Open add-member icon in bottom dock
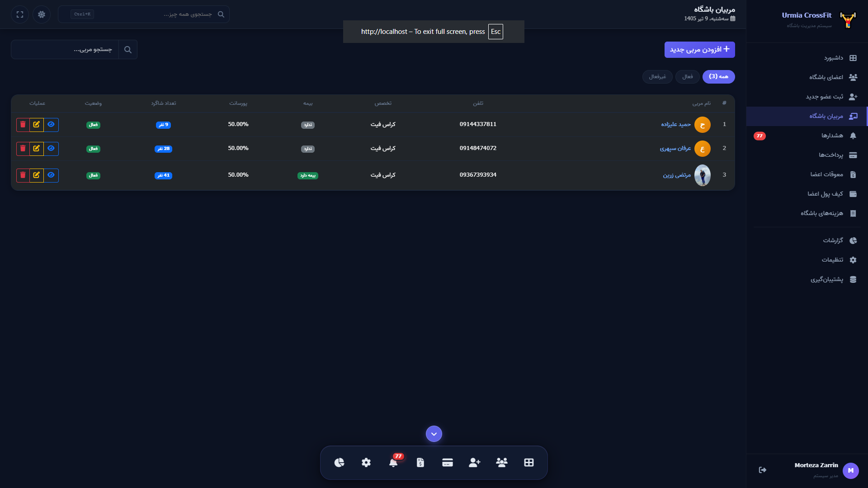 click(475, 462)
